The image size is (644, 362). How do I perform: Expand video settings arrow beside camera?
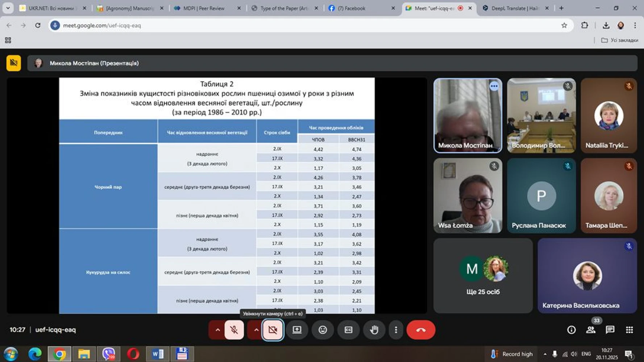pos(256,330)
